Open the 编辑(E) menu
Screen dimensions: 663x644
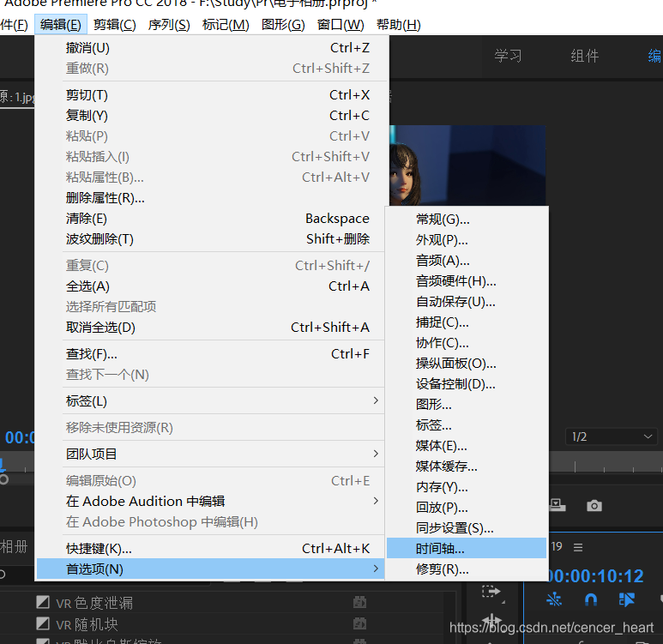click(61, 25)
